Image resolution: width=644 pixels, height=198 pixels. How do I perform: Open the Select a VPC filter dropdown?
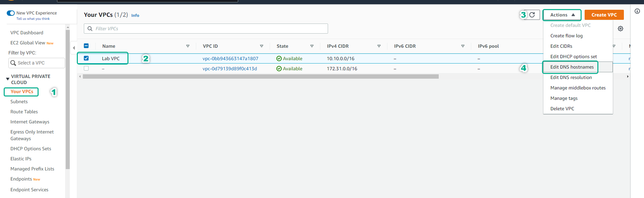[37, 63]
